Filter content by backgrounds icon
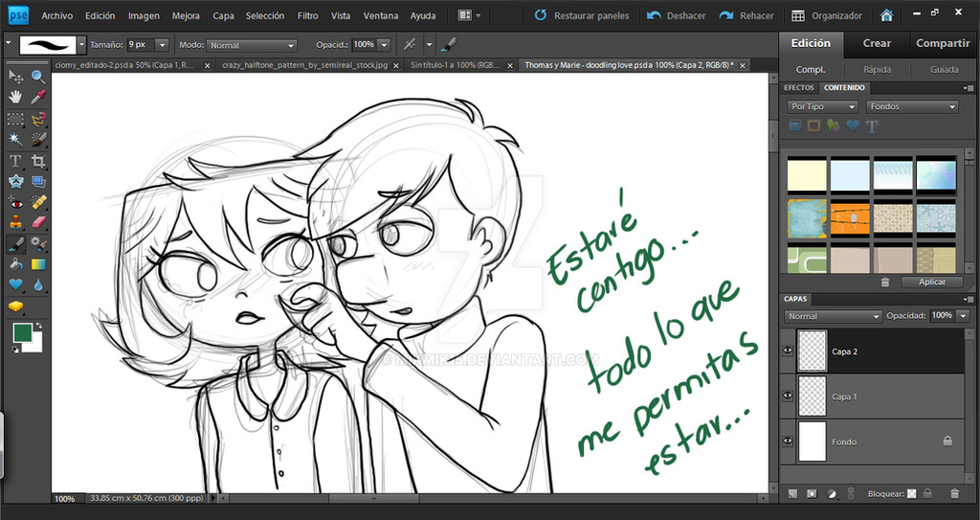This screenshot has height=520, width=980. [x=794, y=125]
